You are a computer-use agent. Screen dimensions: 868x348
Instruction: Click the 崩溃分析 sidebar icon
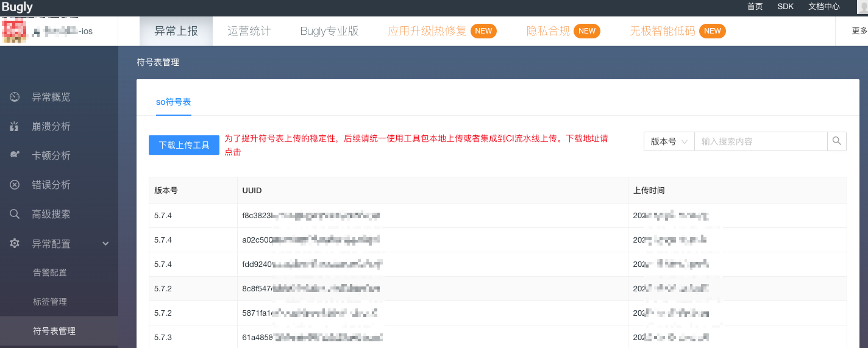point(15,126)
